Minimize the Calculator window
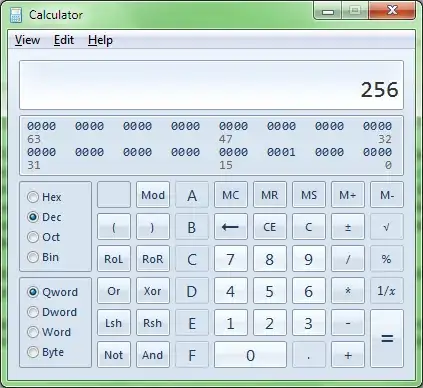Viewport: 423px width, 388px height. coord(328,12)
